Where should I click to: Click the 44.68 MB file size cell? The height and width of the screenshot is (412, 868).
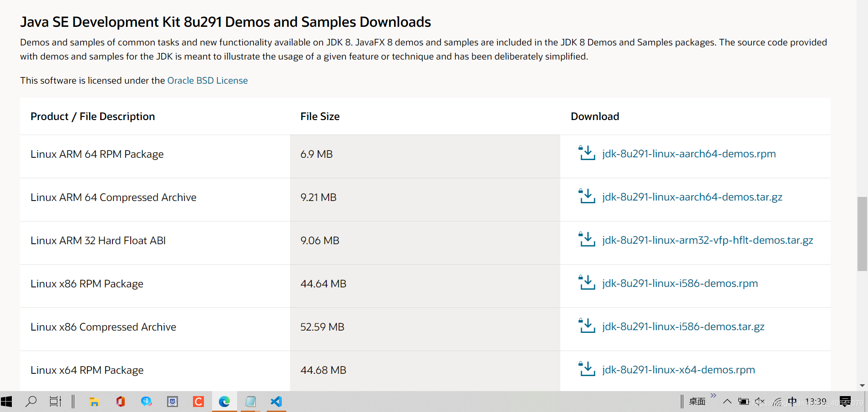[x=425, y=371]
